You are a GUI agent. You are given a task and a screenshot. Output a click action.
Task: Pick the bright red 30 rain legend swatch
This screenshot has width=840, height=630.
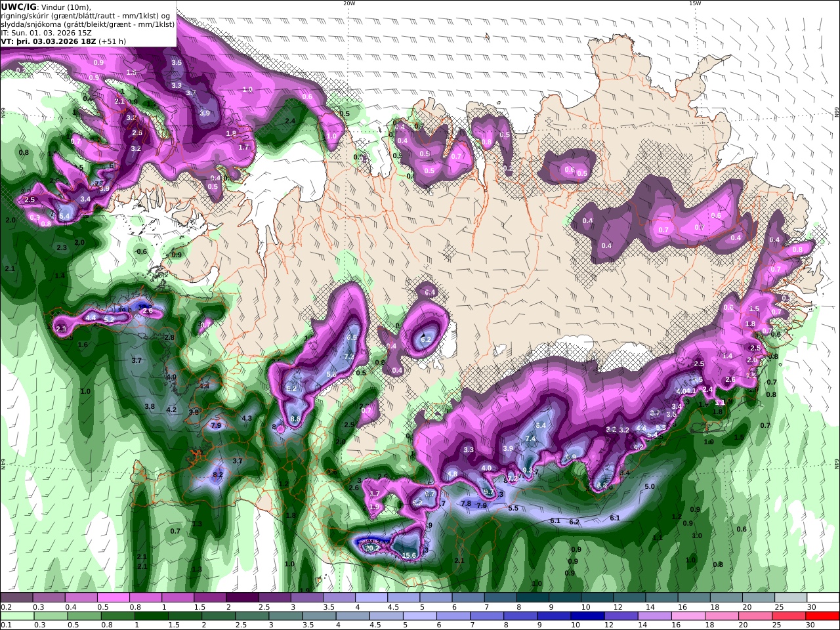(823, 616)
